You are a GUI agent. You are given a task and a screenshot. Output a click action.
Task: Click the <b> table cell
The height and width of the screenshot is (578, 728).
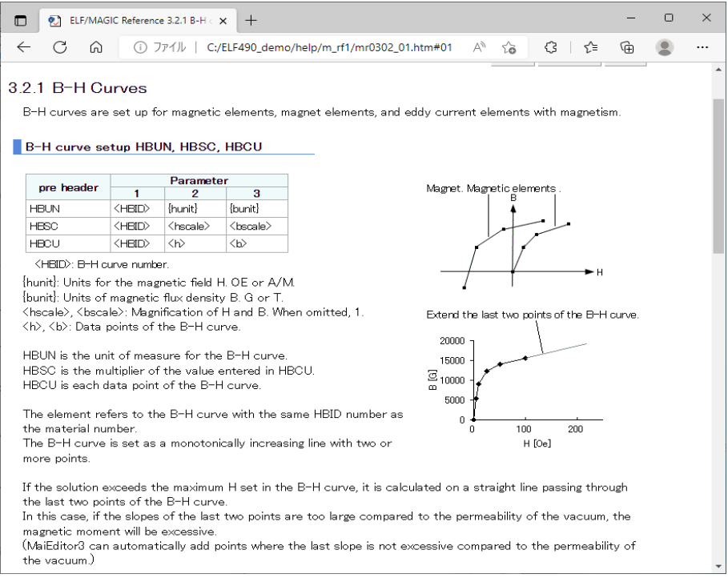[257, 243]
